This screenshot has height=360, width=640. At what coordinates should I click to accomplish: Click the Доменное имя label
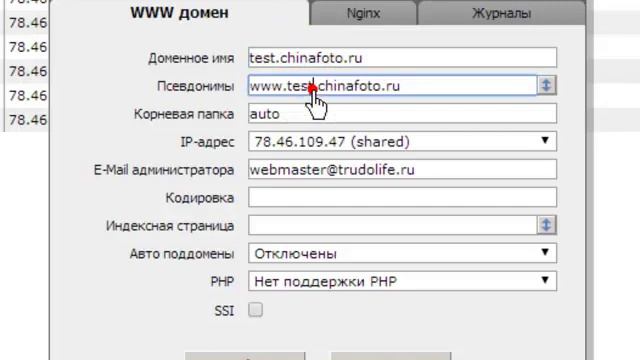[191, 58]
